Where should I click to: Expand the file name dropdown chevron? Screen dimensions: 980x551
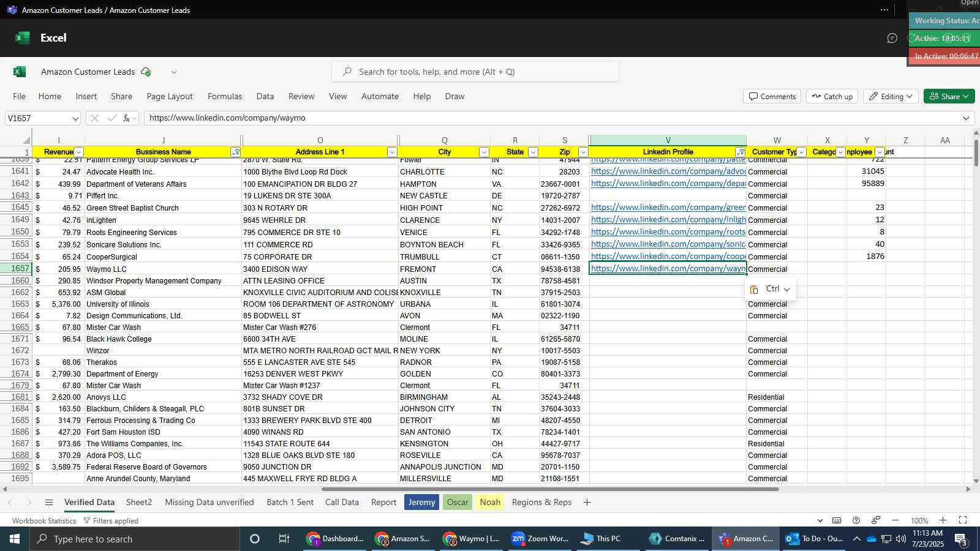point(174,72)
